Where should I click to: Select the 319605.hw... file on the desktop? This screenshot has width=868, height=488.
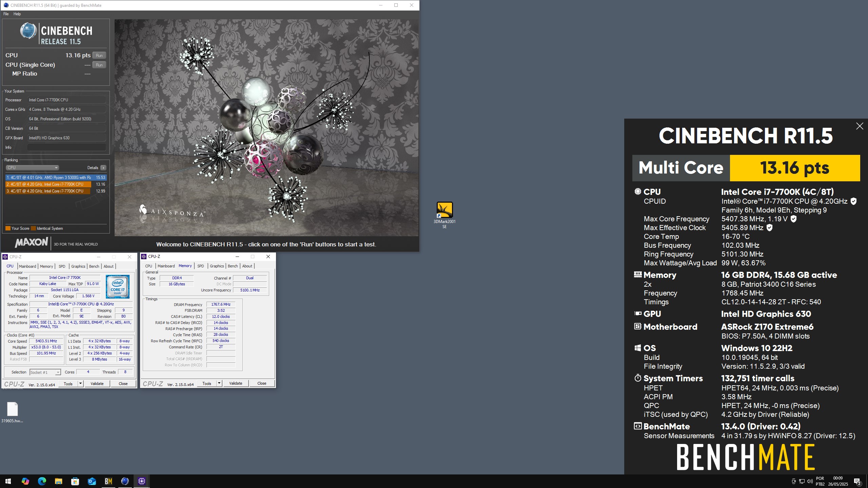[x=12, y=412]
